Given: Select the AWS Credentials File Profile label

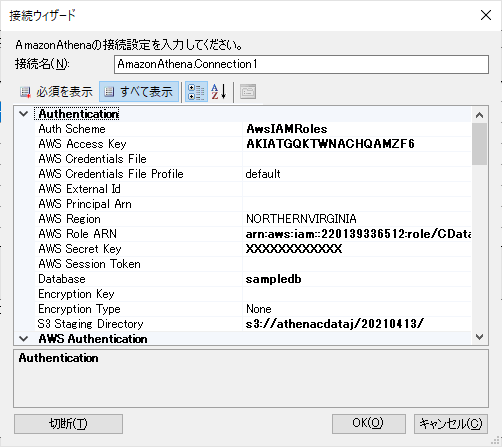Looking at the screenshot, I should [x=111, y=174].
